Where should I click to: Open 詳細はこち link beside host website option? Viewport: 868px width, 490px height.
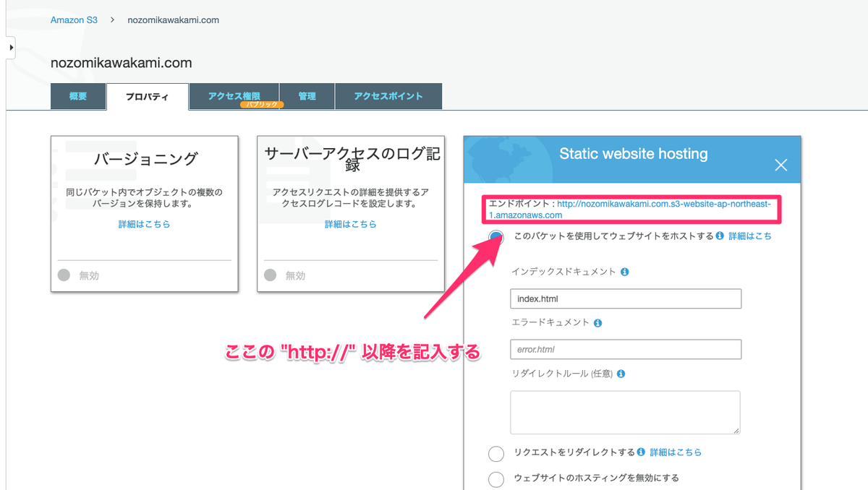tap(750, 236)
